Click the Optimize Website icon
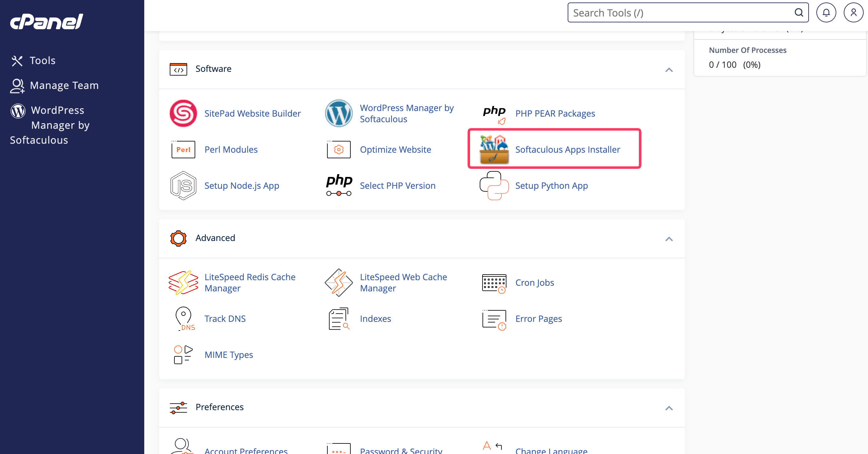The width and height of the screenshot is (868, 454). click(339, 149)
